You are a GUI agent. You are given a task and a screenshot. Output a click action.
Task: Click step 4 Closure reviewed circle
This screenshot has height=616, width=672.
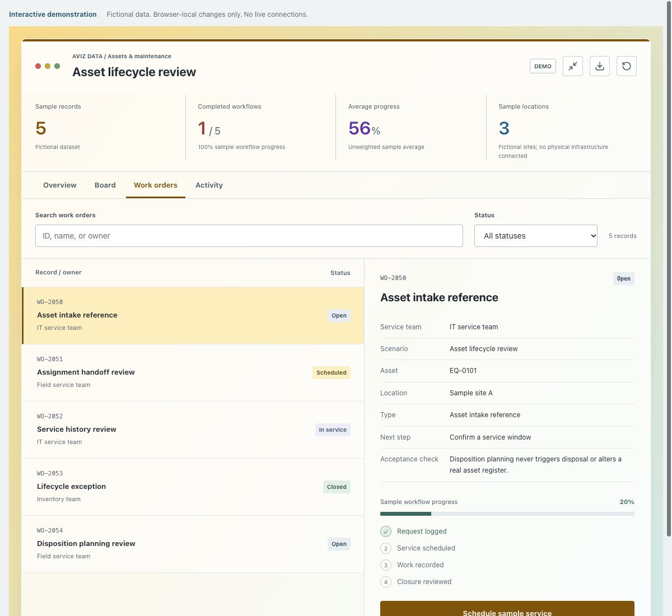point(386,582)
